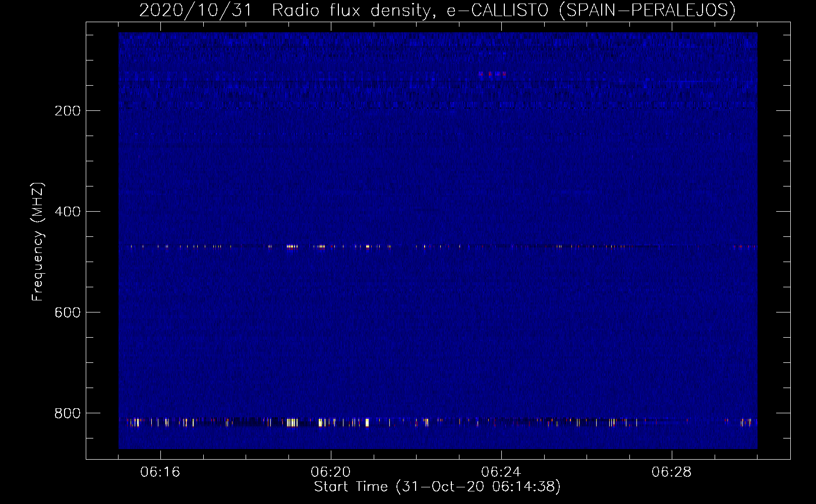The height and width of the screenshot is (504, 816).
Task: Click the red burst near 06:24 at 130 MHz
Action: [492, 74]
